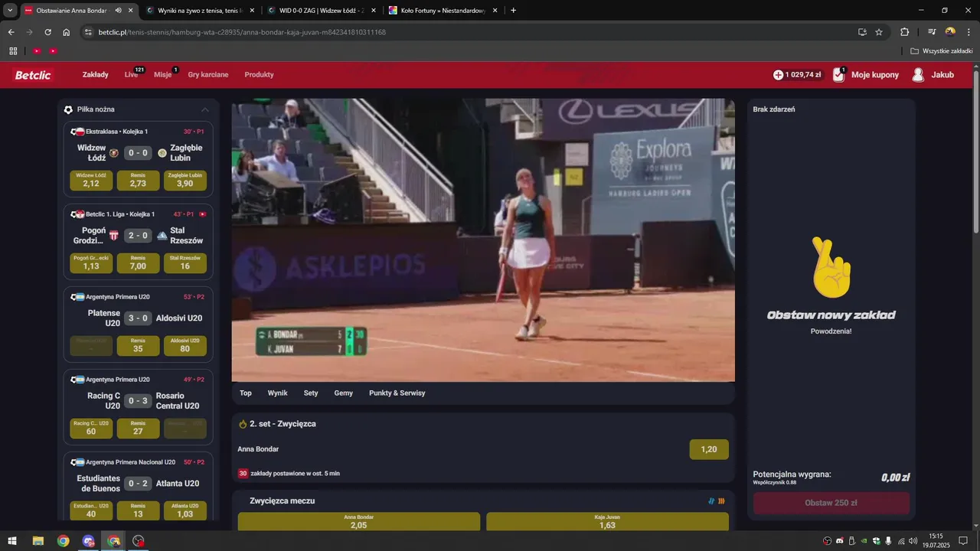Select Remis 27 in Racing match
Image resolution: width=980 pixels, height=551 pixels.
pyautogui.click(x=138, y=429)
